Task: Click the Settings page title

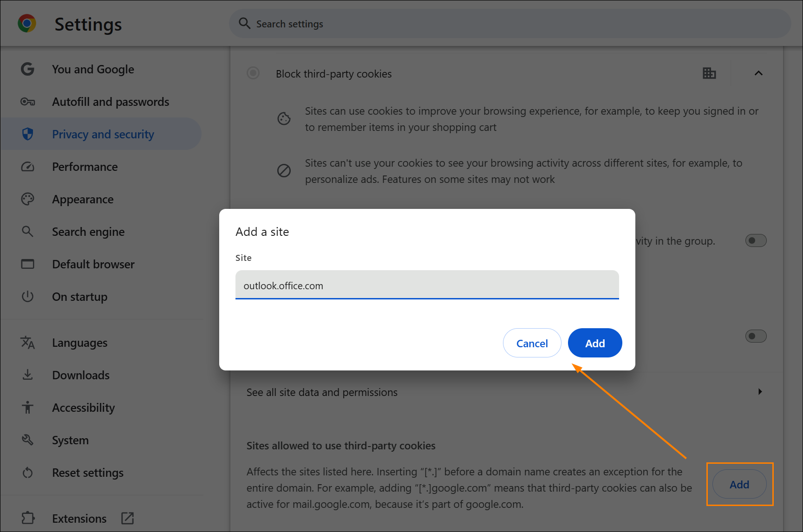Action: [88, 24]
